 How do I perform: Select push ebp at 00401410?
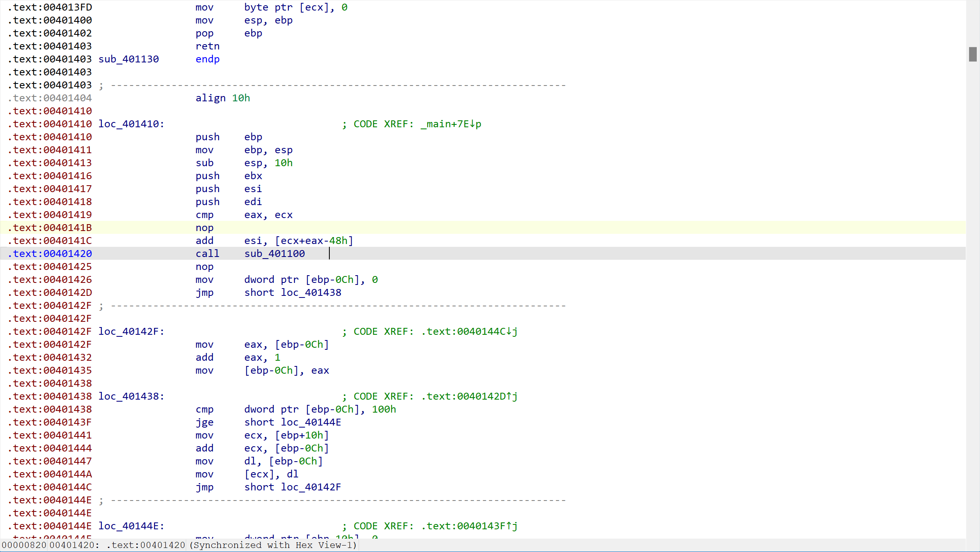(229, 137)
